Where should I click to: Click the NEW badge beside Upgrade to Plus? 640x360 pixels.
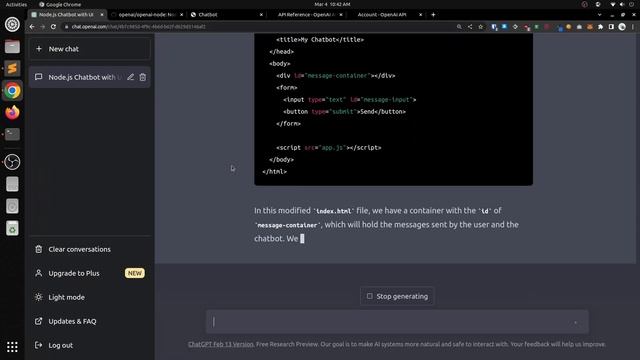[135, 273]
